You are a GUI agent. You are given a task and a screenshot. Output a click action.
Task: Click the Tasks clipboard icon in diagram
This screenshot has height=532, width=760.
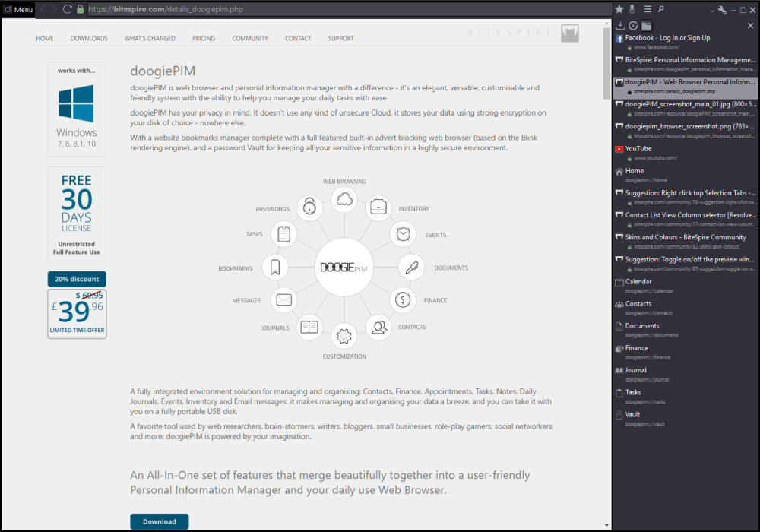[284, 234]
